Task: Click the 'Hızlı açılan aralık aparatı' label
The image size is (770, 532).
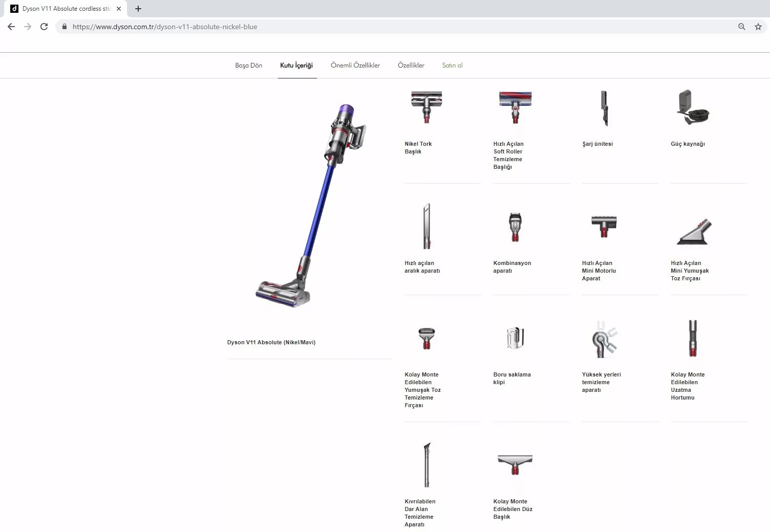Action: pyautogui.click(x=422, y=267)
